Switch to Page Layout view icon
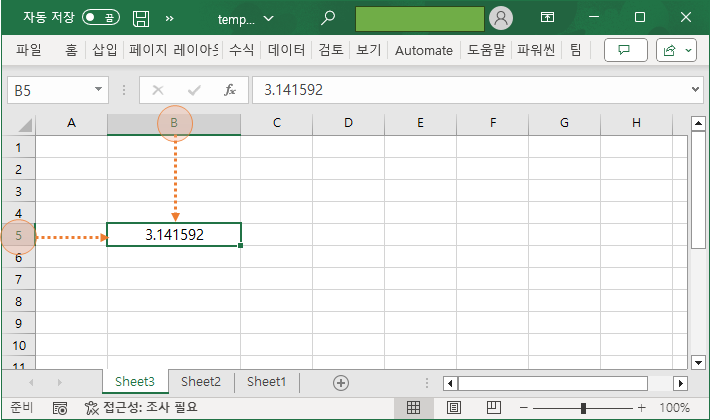This screenshot has width=710, height=420. pyautogui.click(x=452, y=408)
